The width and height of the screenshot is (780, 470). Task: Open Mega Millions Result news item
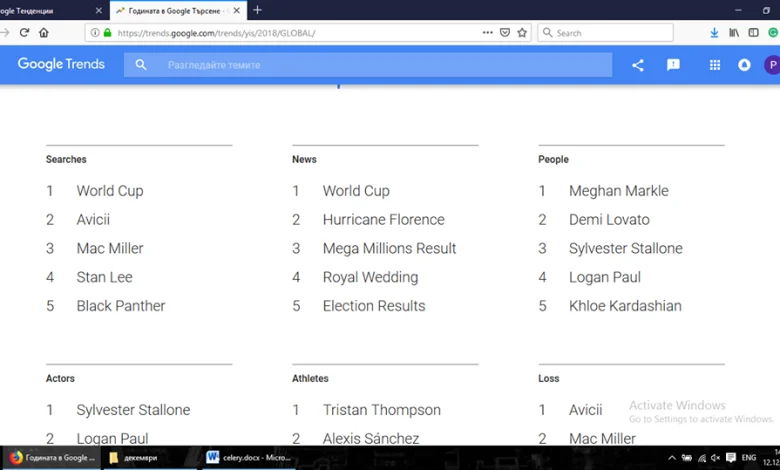coord(390,248)
